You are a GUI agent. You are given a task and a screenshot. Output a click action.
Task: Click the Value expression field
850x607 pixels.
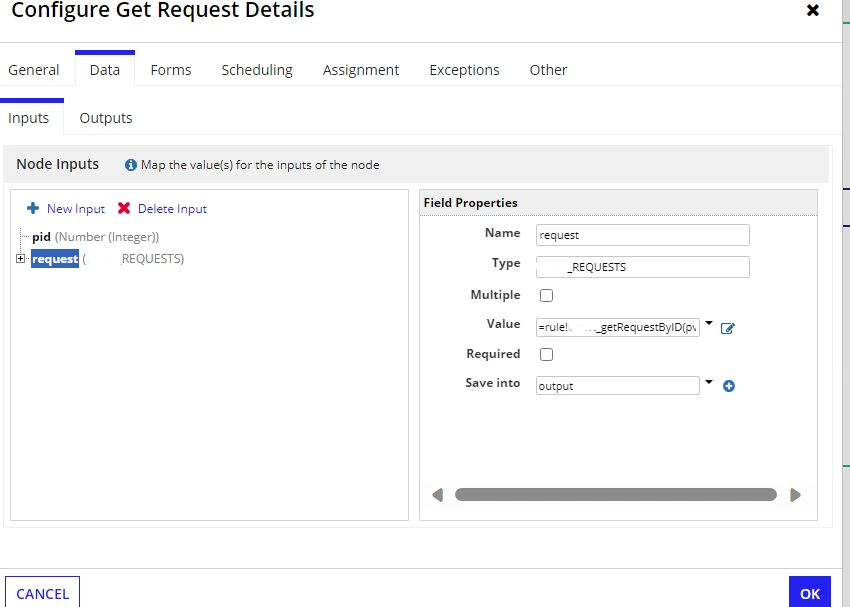pos(618,327)
